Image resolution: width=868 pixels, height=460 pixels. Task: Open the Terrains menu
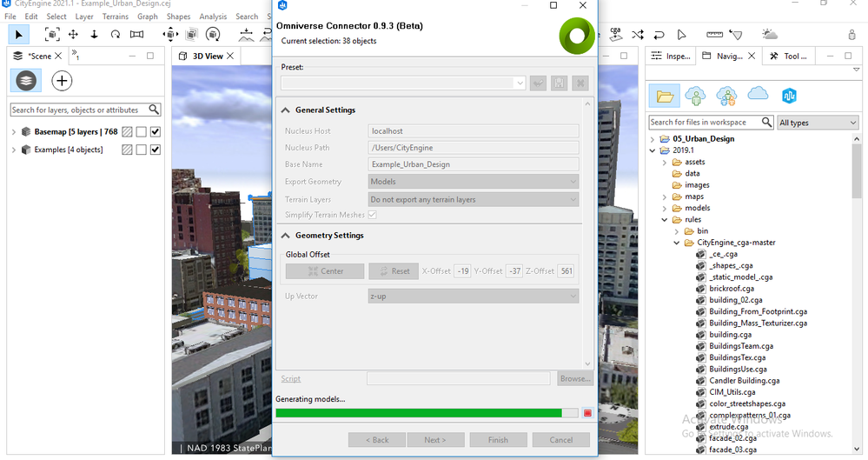coord(116,17)
